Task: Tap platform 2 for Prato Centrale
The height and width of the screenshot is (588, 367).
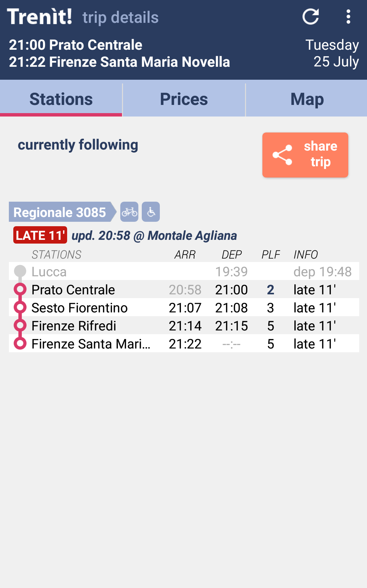Action: pyautogui.click(x=271, y=290)
